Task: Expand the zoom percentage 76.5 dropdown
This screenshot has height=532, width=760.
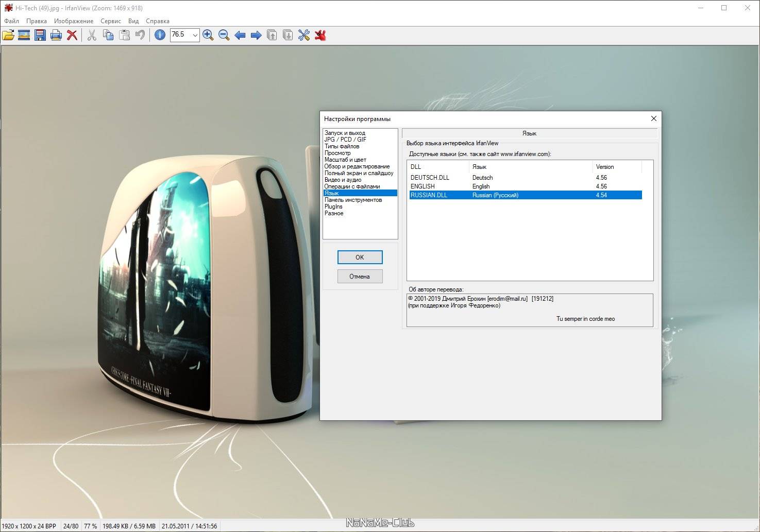Action: click(x=195, y=35)
